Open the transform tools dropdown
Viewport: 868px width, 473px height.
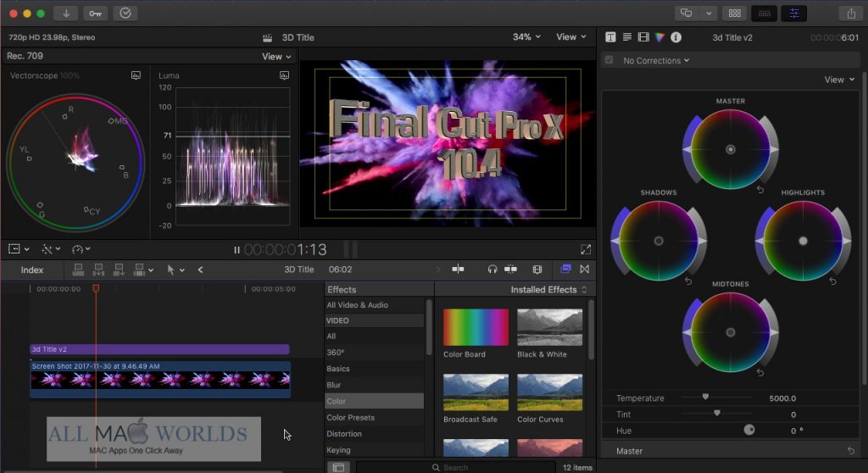19,249
